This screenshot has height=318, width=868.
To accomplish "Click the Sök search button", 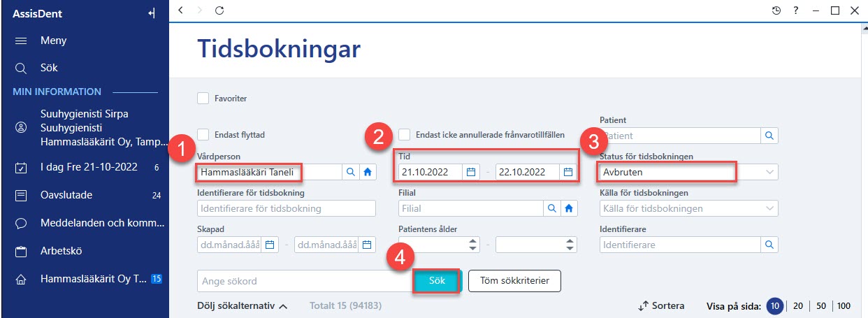I will 436,281.
